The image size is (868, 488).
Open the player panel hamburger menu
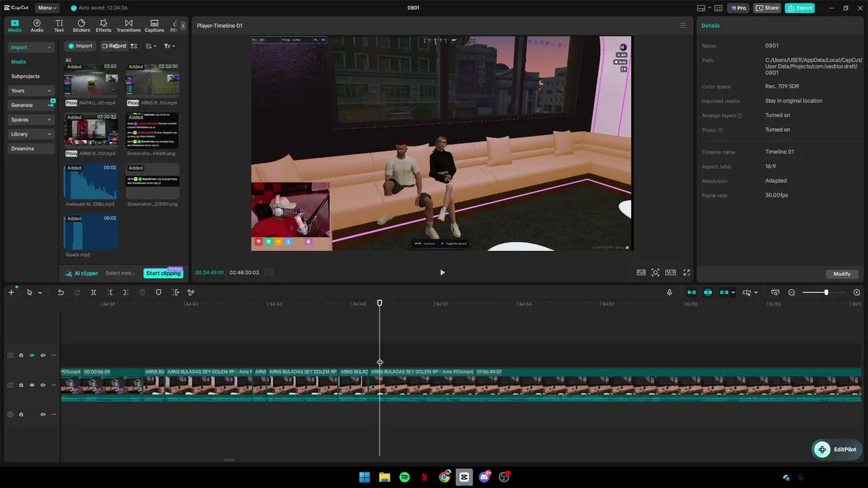click(x=683, y=26)
